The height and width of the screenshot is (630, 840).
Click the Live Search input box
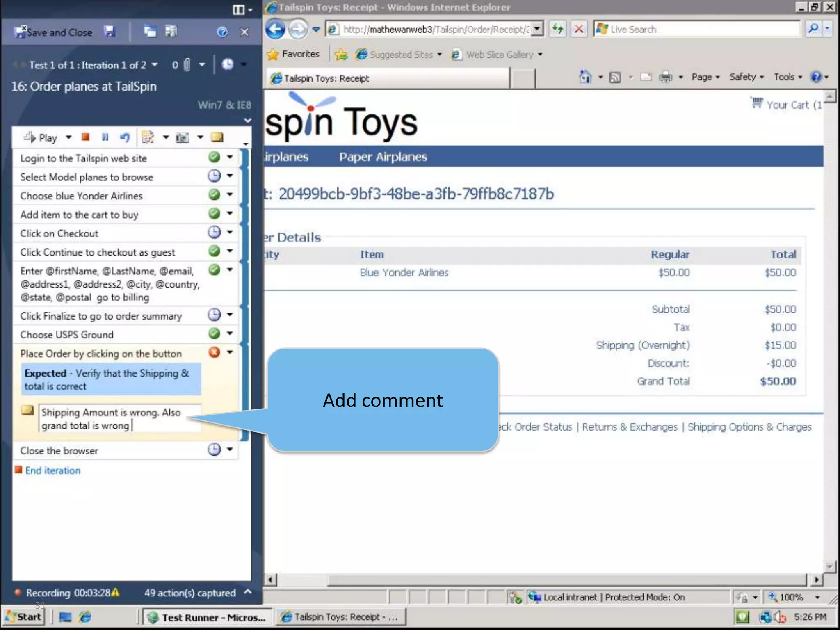696,29
